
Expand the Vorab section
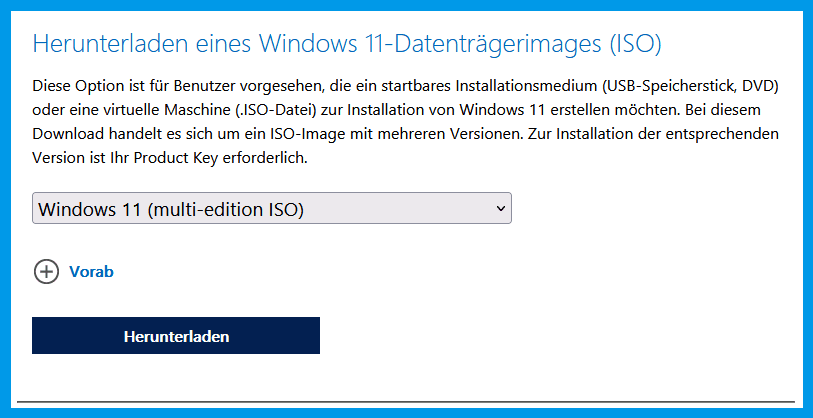coord(91,271)
